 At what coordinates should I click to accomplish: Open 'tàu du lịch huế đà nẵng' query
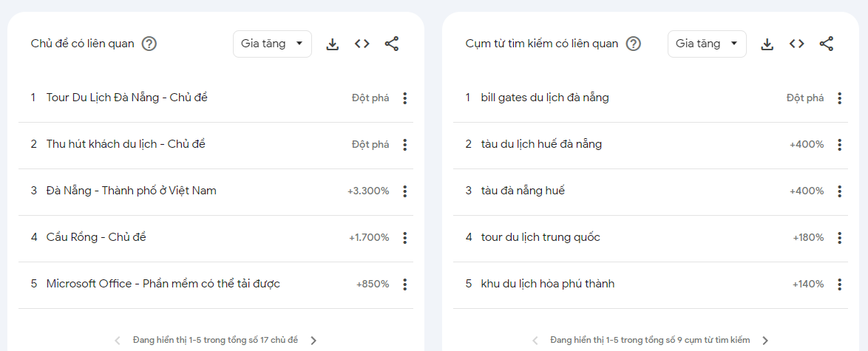pos(541,144)
